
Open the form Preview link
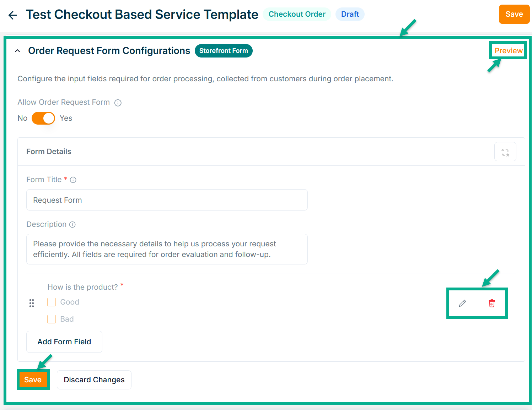[x=508, y=51]
